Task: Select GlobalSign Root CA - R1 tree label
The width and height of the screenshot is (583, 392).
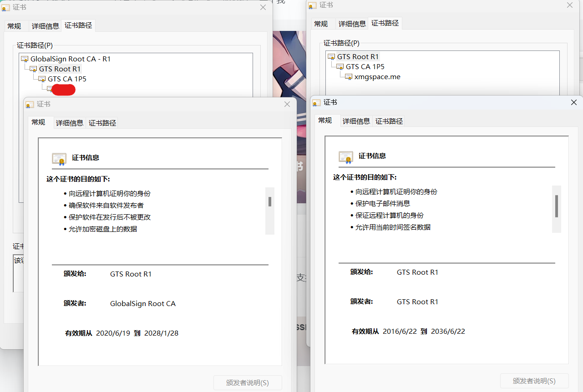Action: point(71,59)
